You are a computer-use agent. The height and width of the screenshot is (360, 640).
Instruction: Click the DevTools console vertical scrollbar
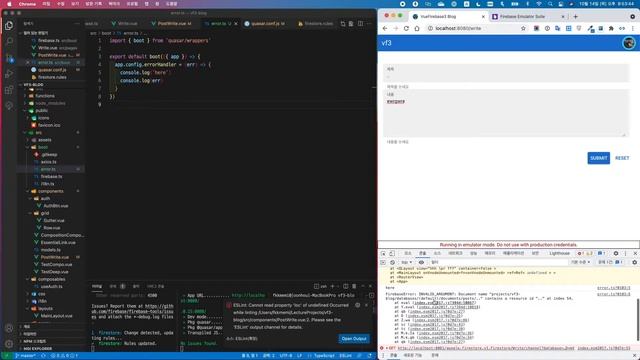[638, 319]
